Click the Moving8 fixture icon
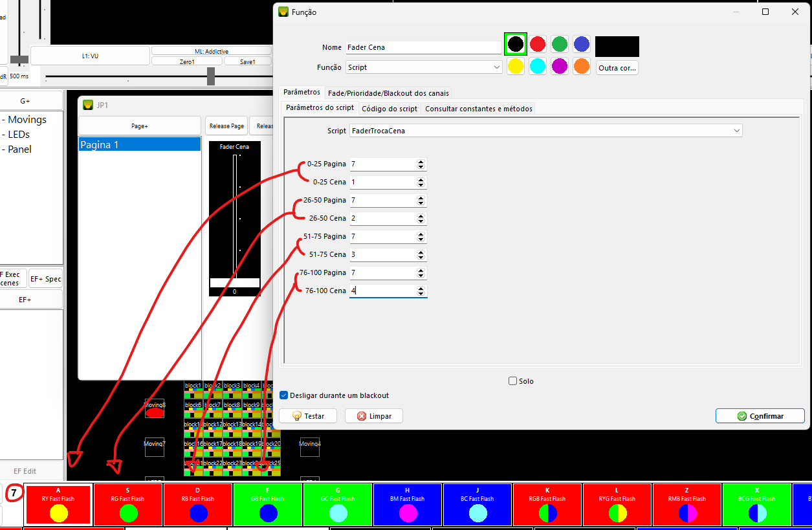This screenshot has height=530, width=812. pos(154,409)
